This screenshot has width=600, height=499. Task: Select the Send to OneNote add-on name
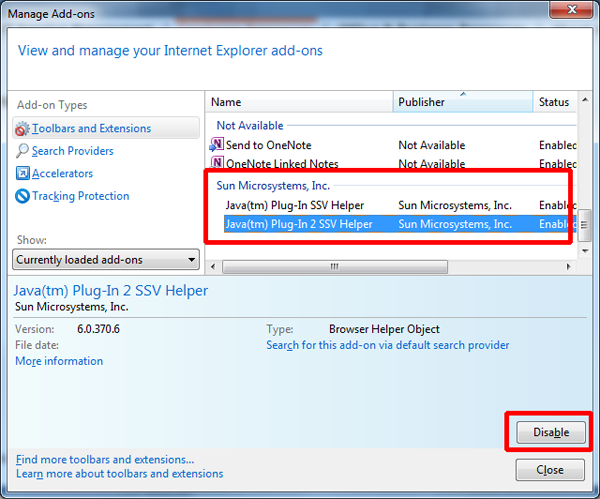269,145
